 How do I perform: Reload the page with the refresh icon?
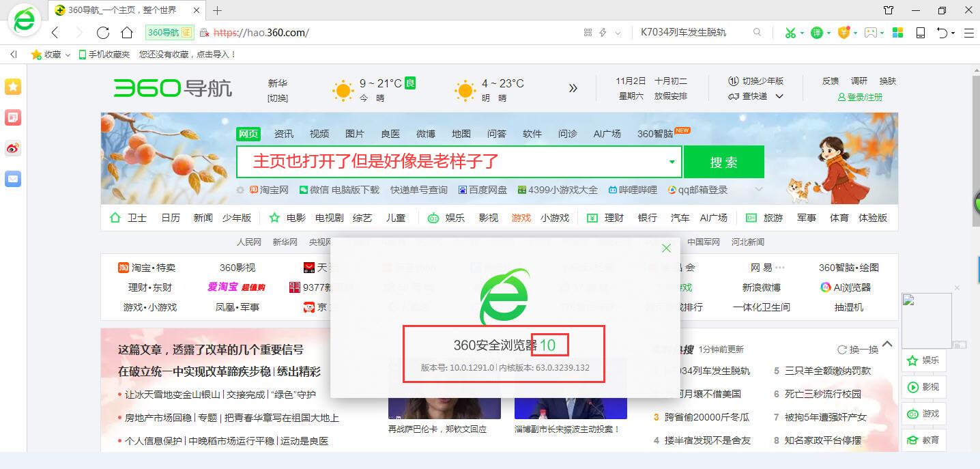pos(103,33)
